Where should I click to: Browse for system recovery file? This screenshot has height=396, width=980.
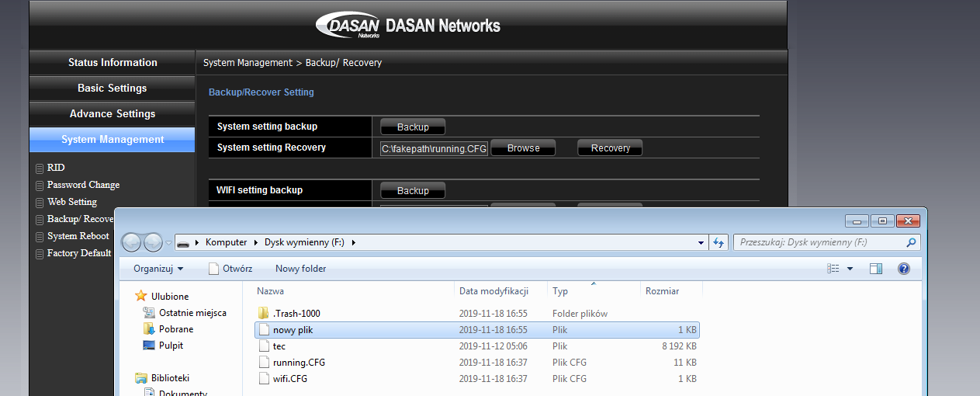coord(524,148)
